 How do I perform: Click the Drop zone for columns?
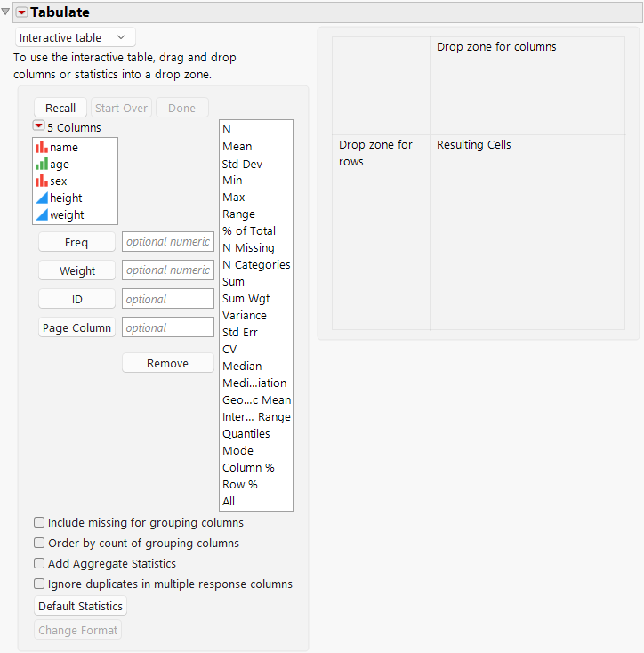tap(527, 85)
